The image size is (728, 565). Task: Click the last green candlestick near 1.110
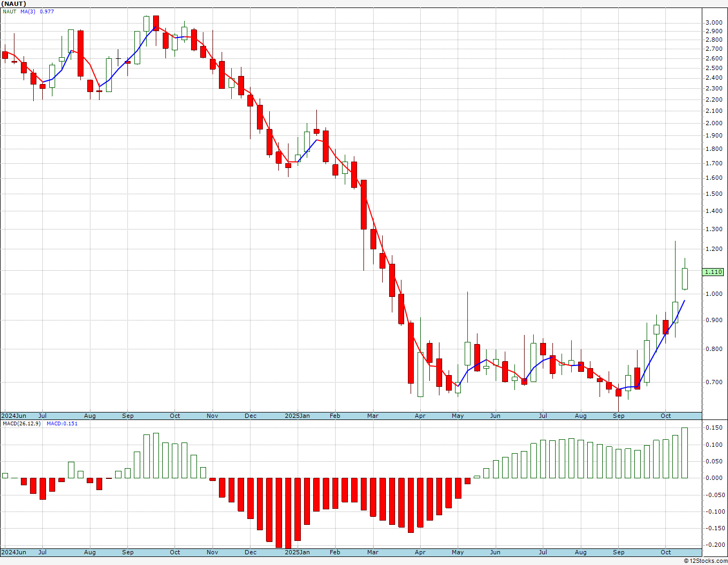[x=685, y=279]
